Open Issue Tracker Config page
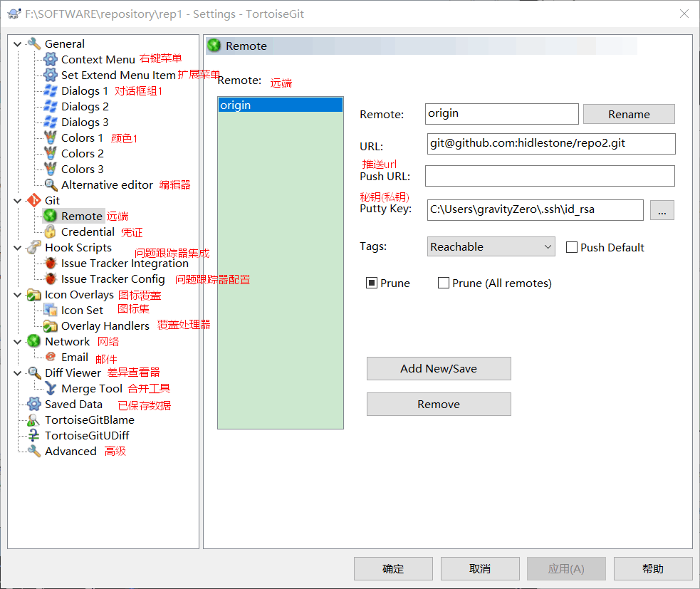 point(113,278)
